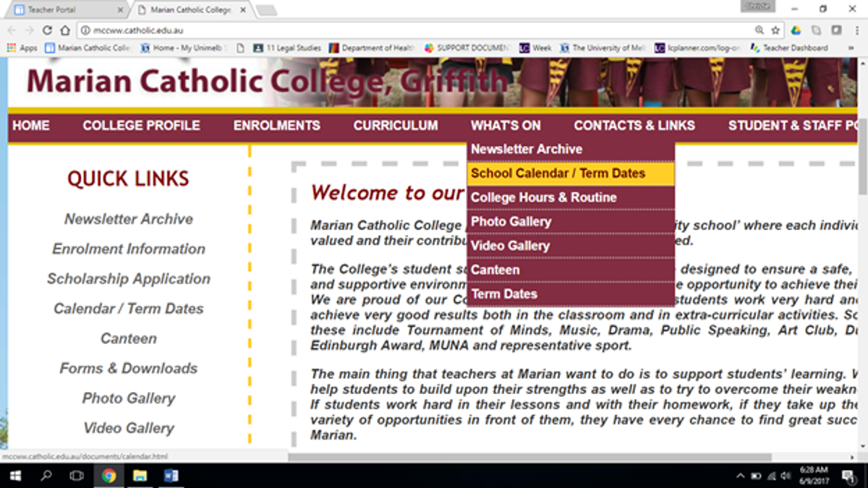The image size is (868, 488).
Task: Open the Teacher Dashboard bookmark
Action: pos(789,48)
